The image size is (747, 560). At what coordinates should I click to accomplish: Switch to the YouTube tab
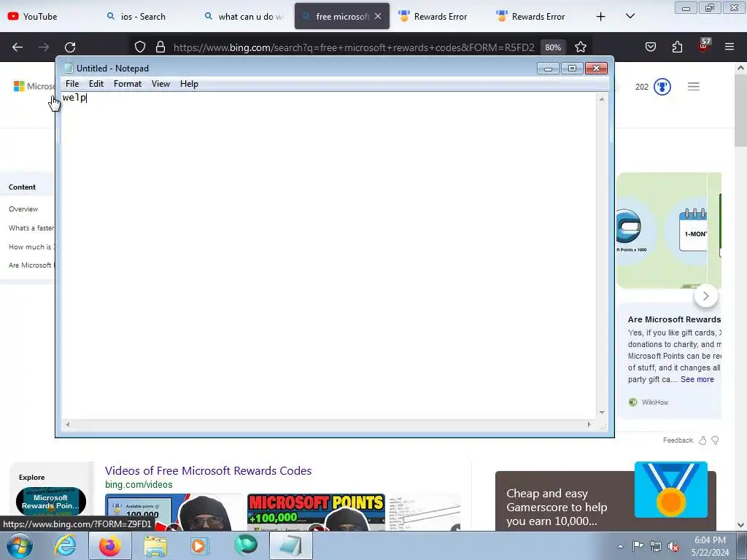click(47, 16)
